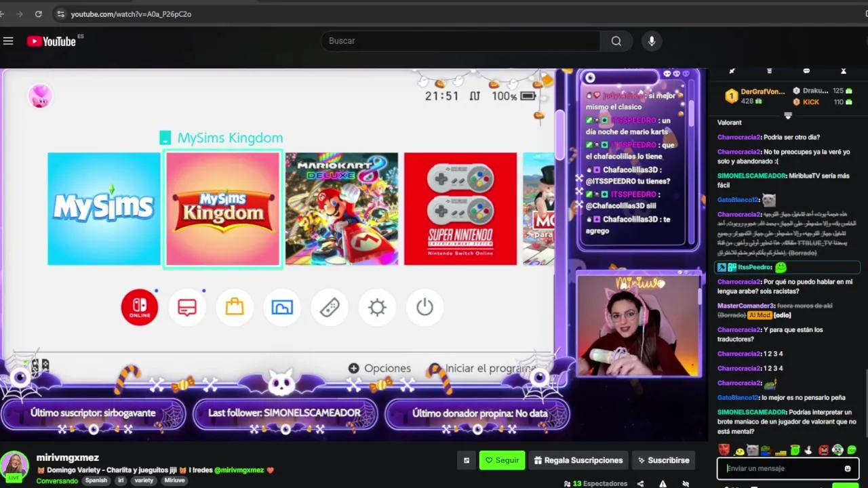
Task: Click the Valorant text atop the chat
Action: pos(730,123)
